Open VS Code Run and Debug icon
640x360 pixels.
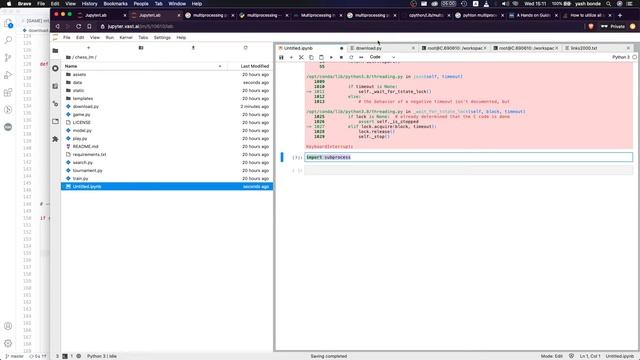(x=8, y=75)
